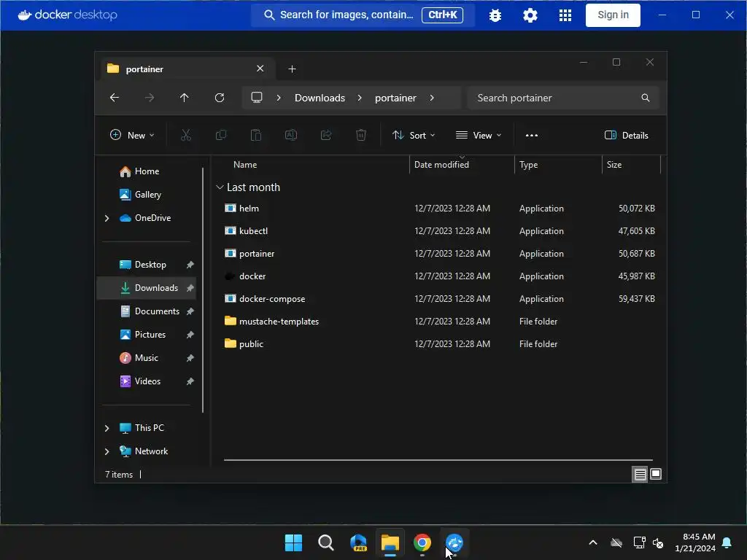Screen dimensions: 747x560
Task: Focus the Search portainer box
Action: (562, 98)
